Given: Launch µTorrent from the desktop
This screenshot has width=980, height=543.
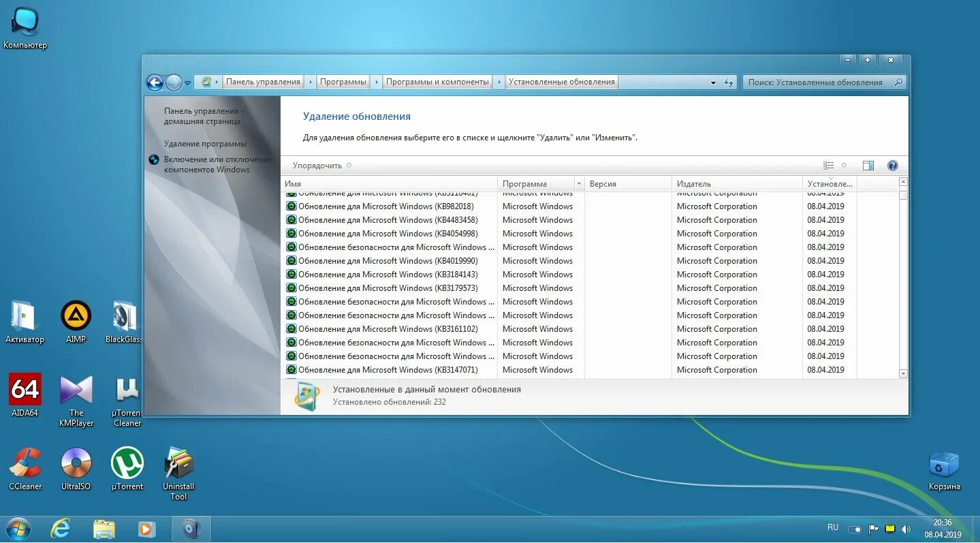Looking at the screenshot, I should click(127, 469).
